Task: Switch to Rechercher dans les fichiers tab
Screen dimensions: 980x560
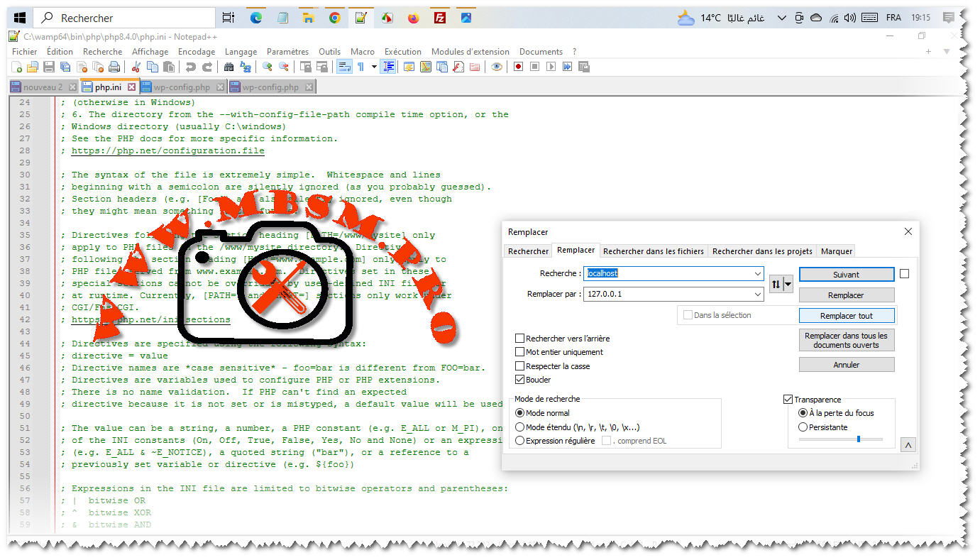Action: click(654, 251)
